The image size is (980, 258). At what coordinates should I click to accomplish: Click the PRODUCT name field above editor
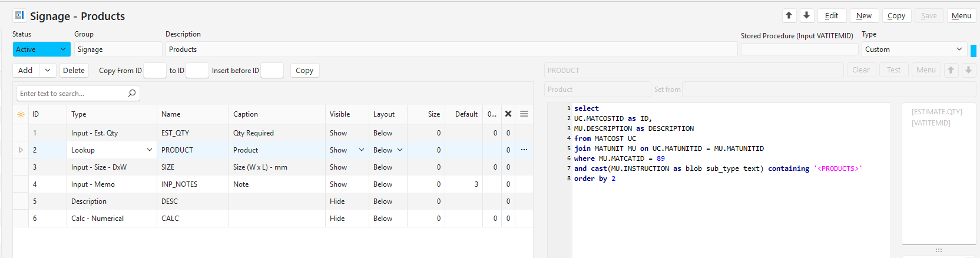point(694,70)
